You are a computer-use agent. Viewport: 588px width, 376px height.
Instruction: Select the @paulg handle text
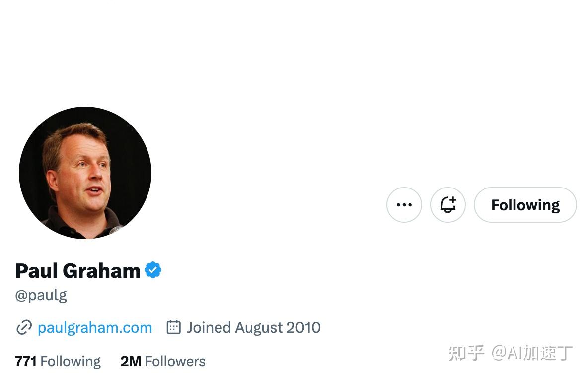[41, 296]
